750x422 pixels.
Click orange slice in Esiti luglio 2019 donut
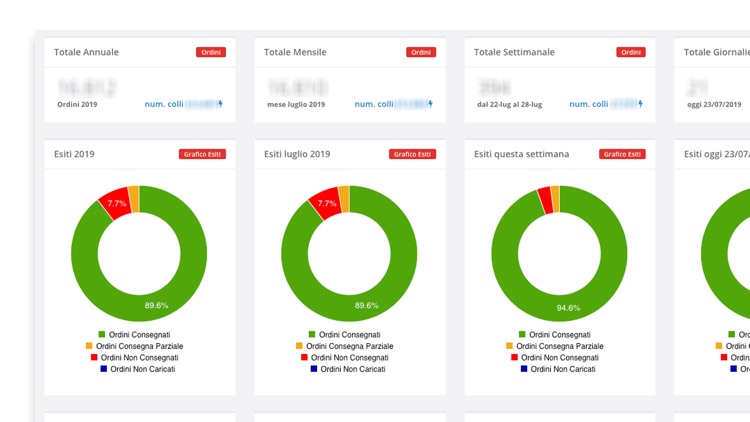pos(344,199)
